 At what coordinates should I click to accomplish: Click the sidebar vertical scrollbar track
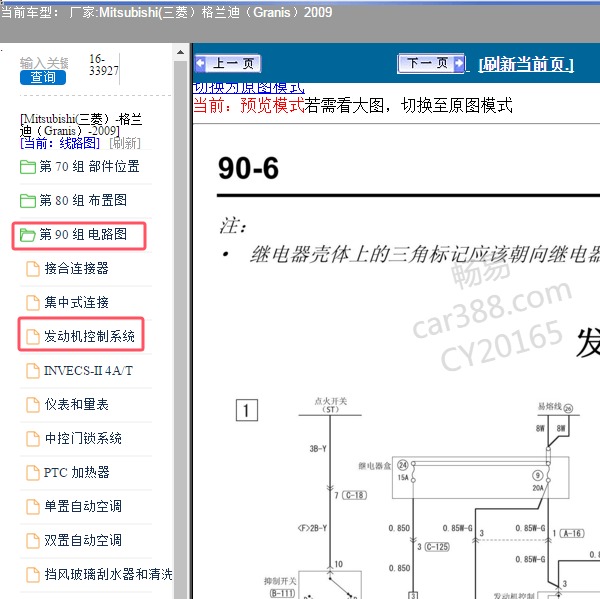tap(181, 329)
